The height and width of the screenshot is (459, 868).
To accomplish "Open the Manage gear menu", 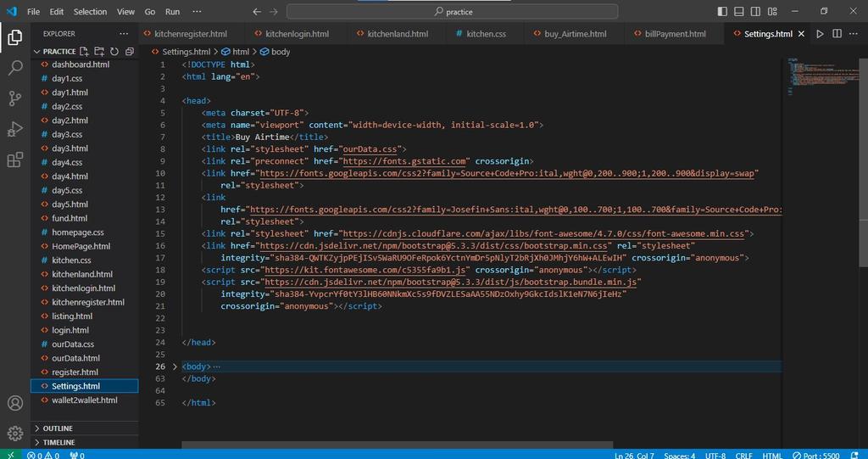I will click(x=15, y=433).
